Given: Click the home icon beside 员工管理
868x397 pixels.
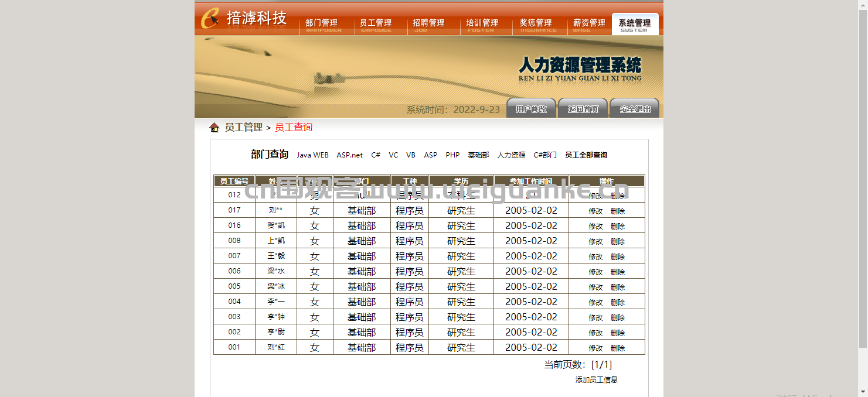Looking at the screenshot, I should pos(214,128).
